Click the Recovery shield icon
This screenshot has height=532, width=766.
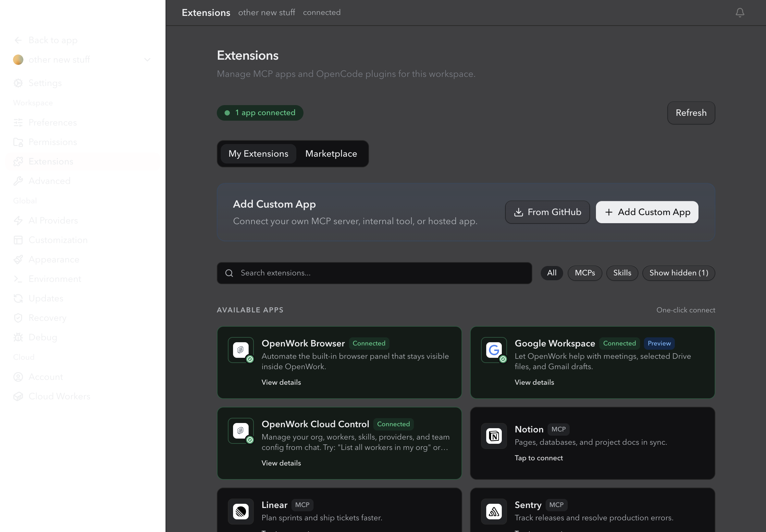[18, 318]
